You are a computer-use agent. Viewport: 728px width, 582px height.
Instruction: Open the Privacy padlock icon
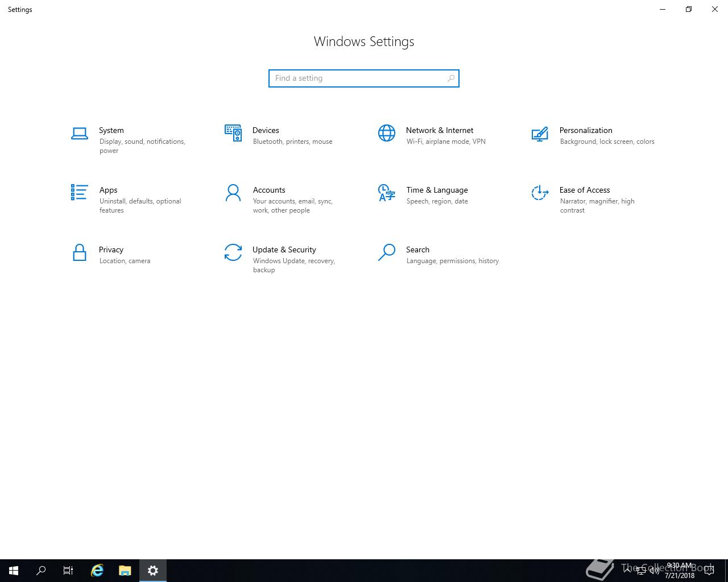(80, 252)
